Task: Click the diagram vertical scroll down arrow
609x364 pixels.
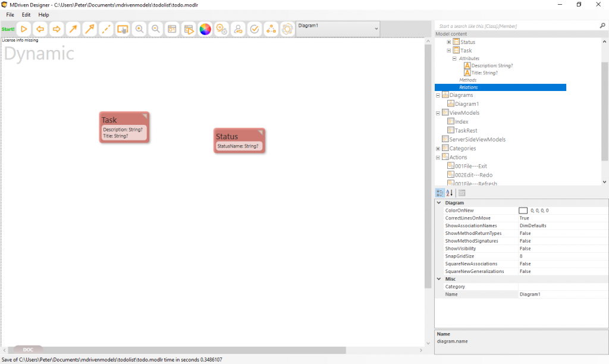Action: pos(428,343)
